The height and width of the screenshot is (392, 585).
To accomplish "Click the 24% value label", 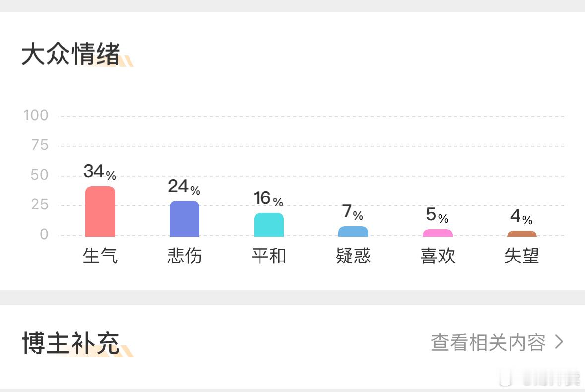I will 184,187.
